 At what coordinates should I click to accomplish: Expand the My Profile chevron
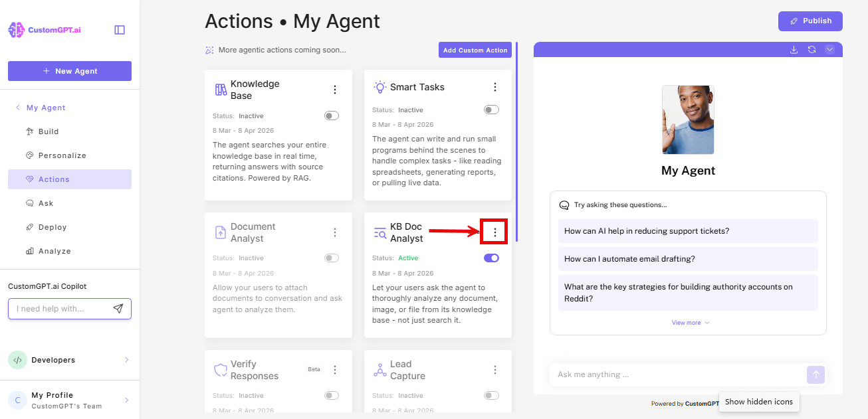click(x=126, y=400)
